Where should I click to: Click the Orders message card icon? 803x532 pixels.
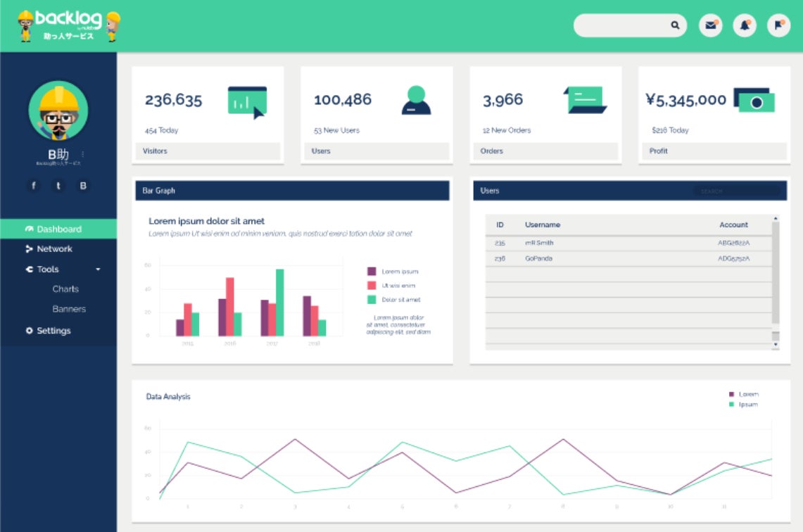(x=586, y=100)
